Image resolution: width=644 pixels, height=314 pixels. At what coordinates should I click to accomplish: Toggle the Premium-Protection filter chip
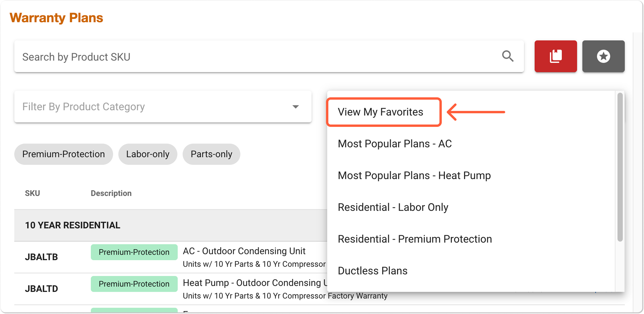(63, 154)
